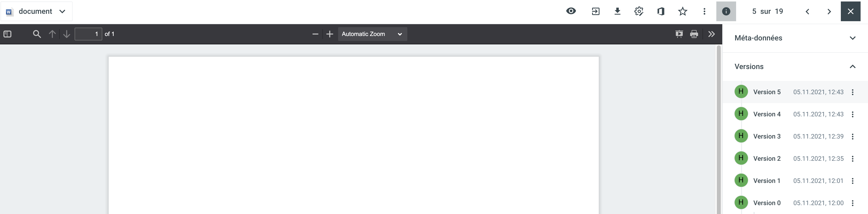
Task: Open the Automatic Zoom dropdown
Action: tap(372, 34)
